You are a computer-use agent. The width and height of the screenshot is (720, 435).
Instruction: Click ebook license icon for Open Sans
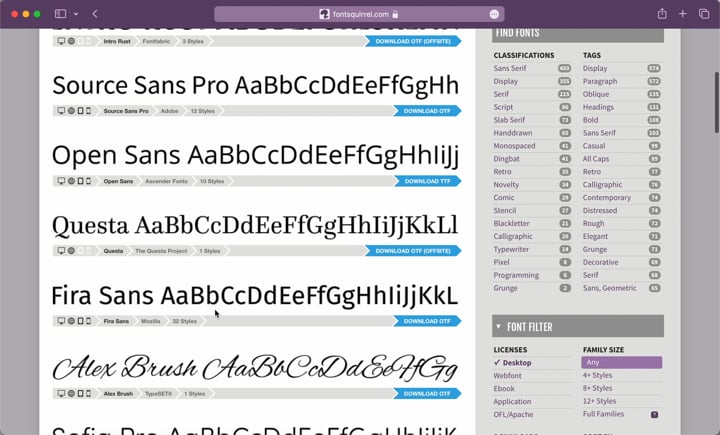80,181
